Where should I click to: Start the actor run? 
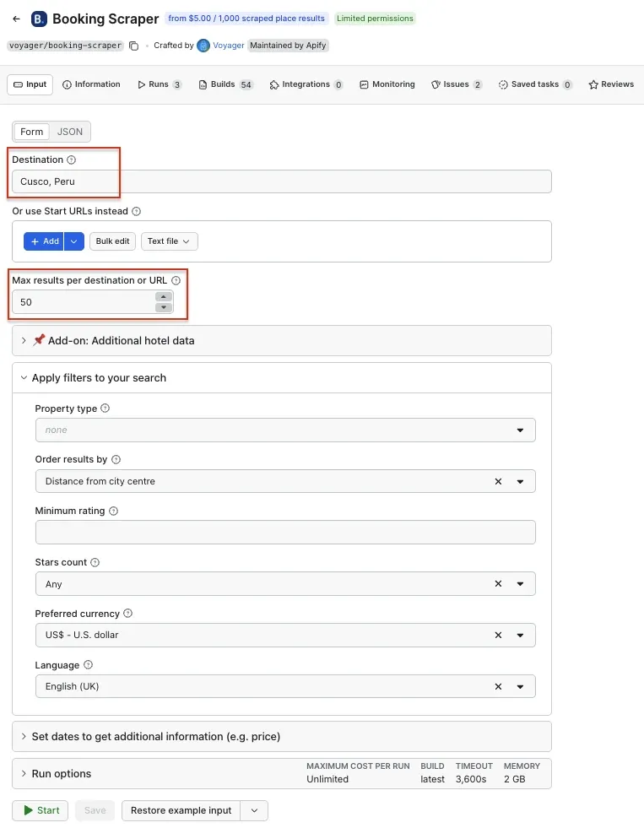(41, 810)
